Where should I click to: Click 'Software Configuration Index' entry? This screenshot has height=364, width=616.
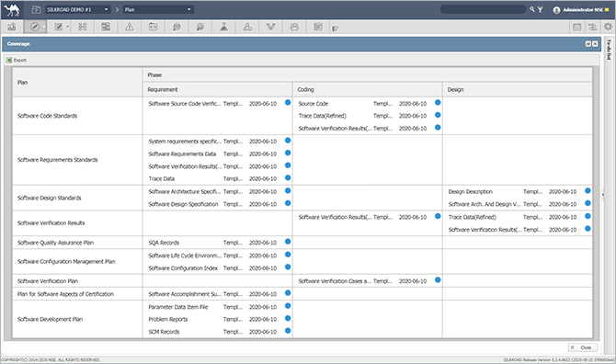click(x=183, y=268)
